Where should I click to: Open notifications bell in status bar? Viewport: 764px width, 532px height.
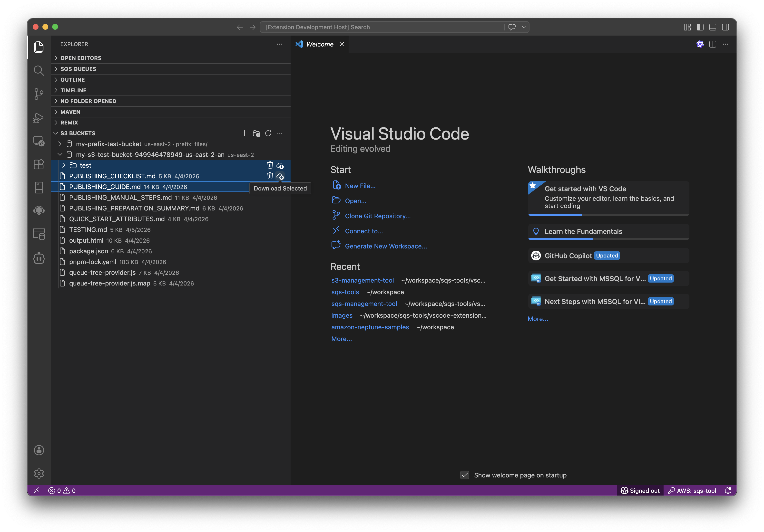tap(728, 490)
